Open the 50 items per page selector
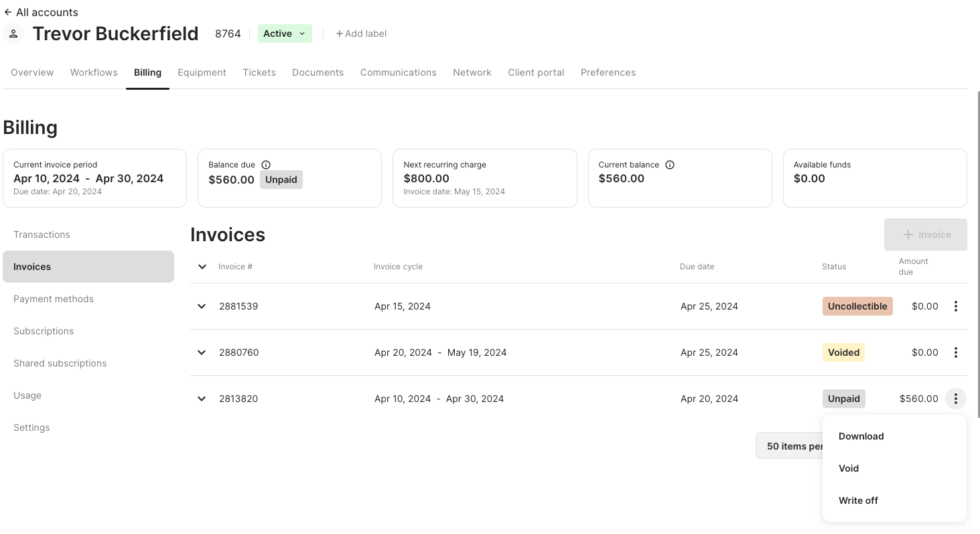Screen dimensions: 980x534 (790, 446)
